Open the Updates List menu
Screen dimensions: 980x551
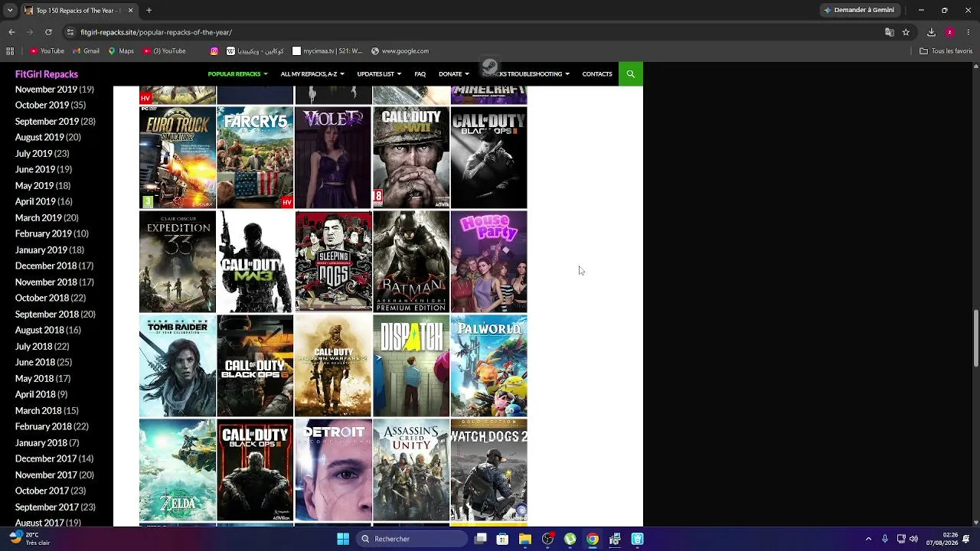[379, 74]
